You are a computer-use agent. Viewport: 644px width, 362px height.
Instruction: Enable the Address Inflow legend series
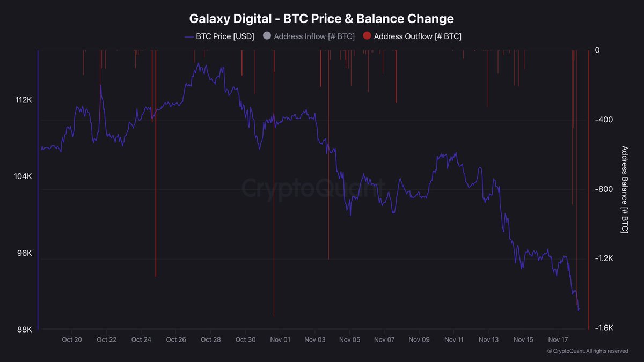tap(314, 36)
